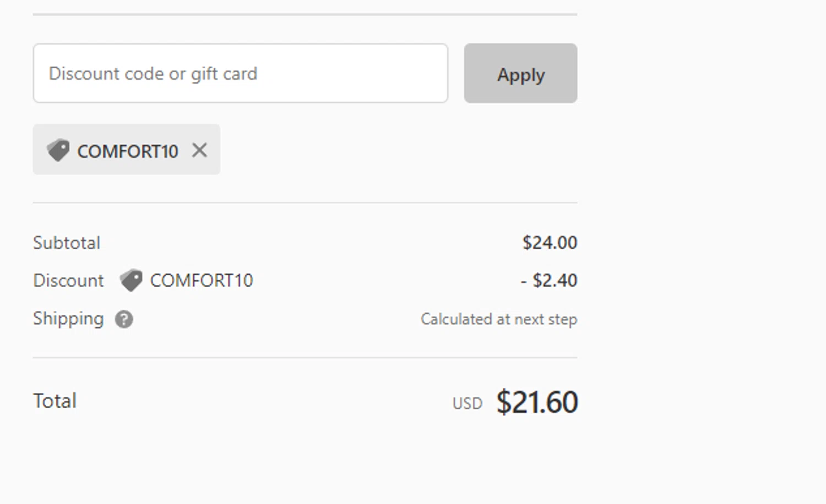Click the $21.60 total amount

tap(537, 402)
